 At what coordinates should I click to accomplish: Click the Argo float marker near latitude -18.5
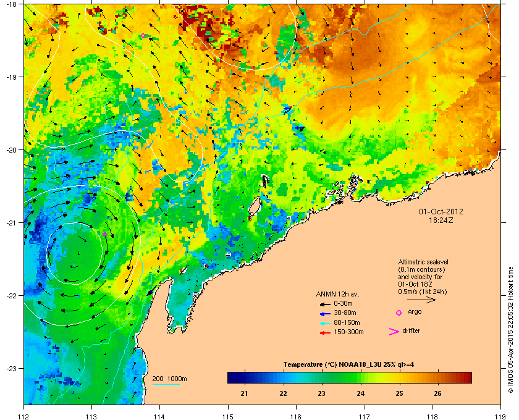click(x=143, y=36)
